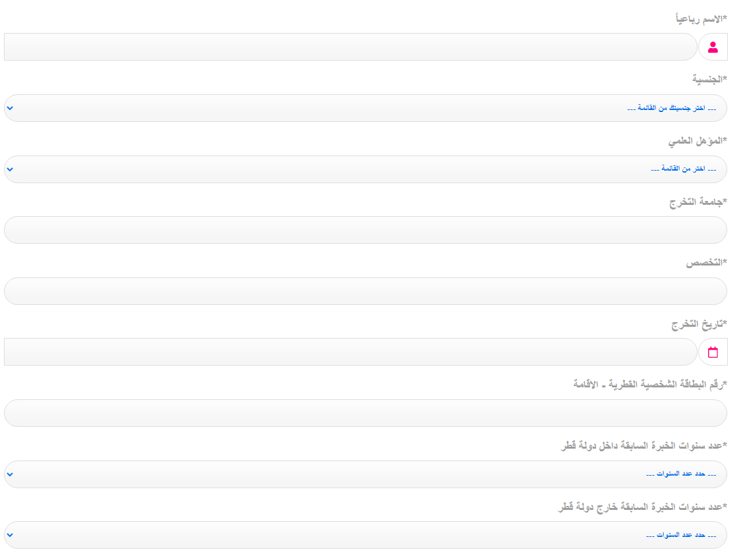Image resolution: width=747 pixels, height=560 pixels.
Task: Click the الاسم رباعياً field label
Action: coord(702,18)
